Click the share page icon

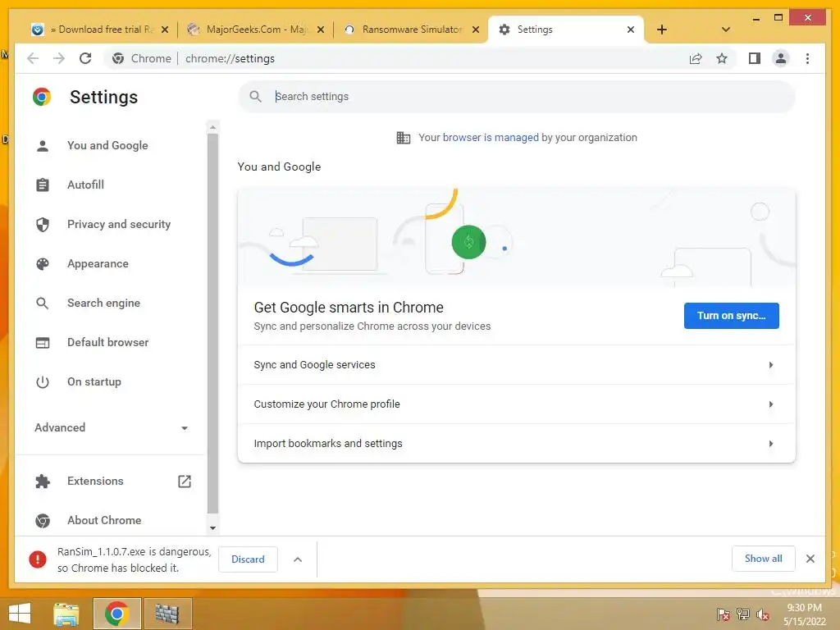[x=696, y=58]
